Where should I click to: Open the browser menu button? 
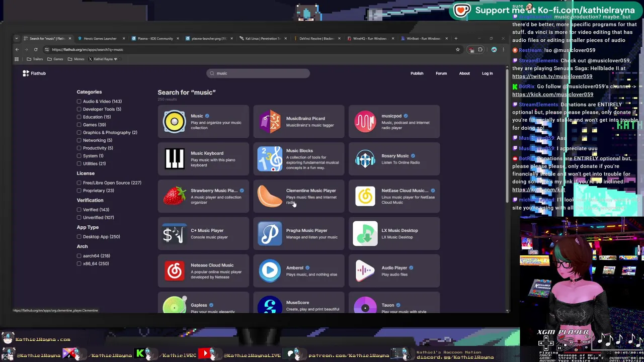click(503, 49)
